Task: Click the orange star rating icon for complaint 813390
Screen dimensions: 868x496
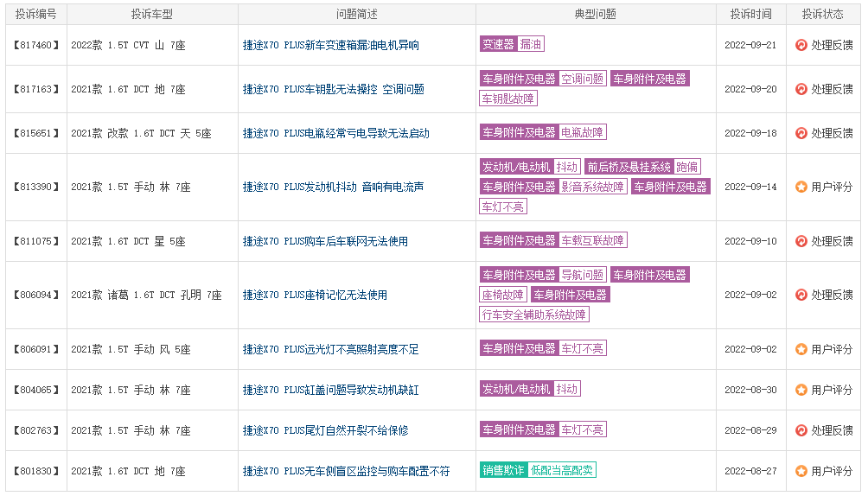Action: (801, 188)
